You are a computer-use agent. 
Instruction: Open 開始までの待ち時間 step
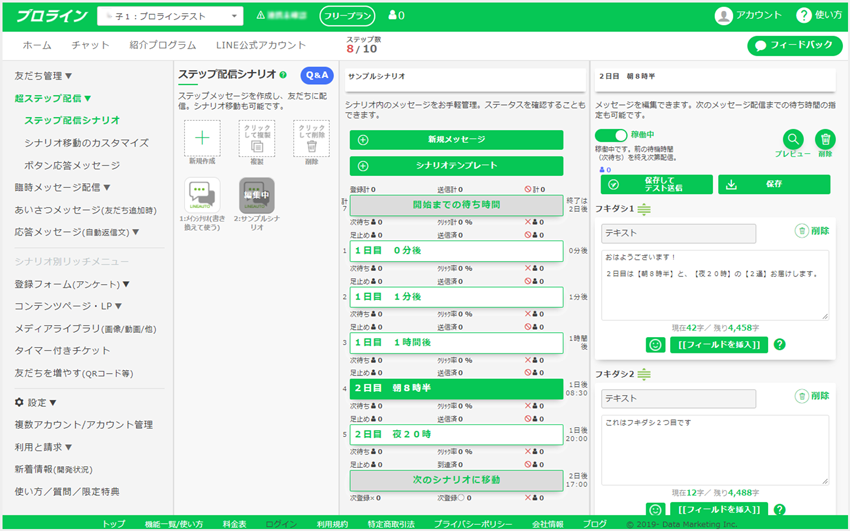(456, 205)
